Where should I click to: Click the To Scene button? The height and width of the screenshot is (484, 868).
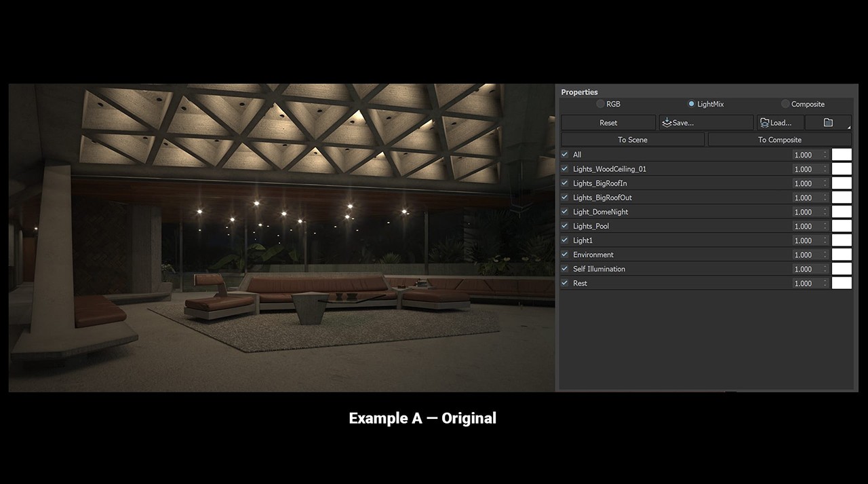pyautogui.click(x=632, y=140)
